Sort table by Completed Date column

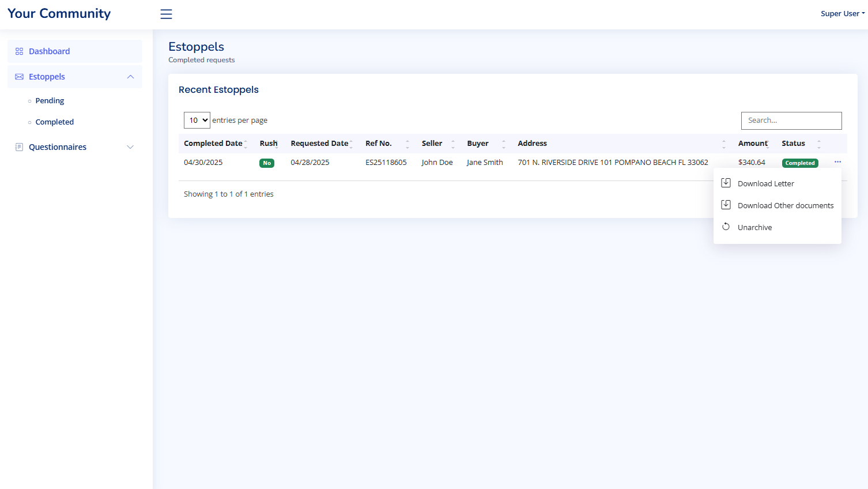(x=213, y=144)
